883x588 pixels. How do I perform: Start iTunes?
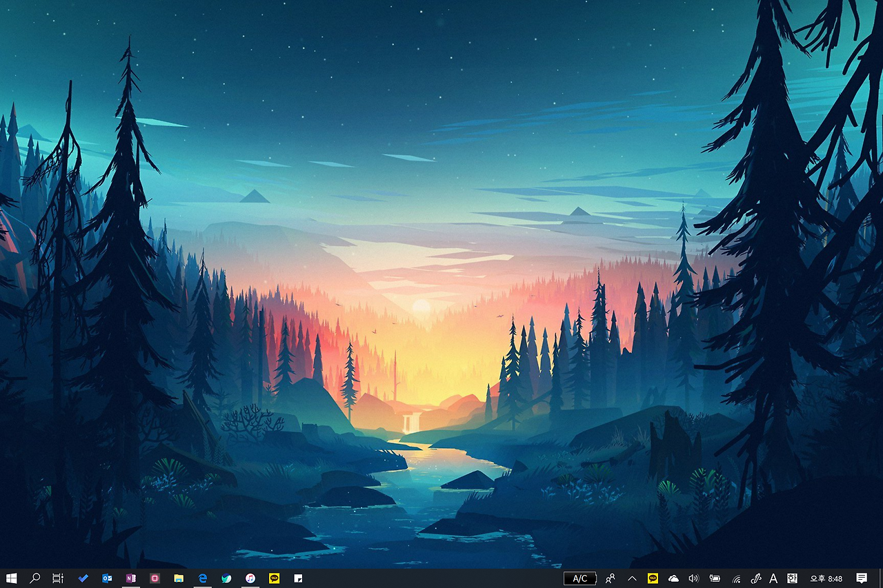250,578
